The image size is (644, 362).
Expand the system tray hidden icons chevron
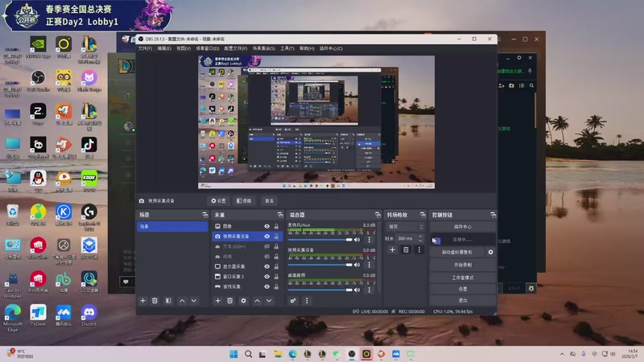[562, 354]
